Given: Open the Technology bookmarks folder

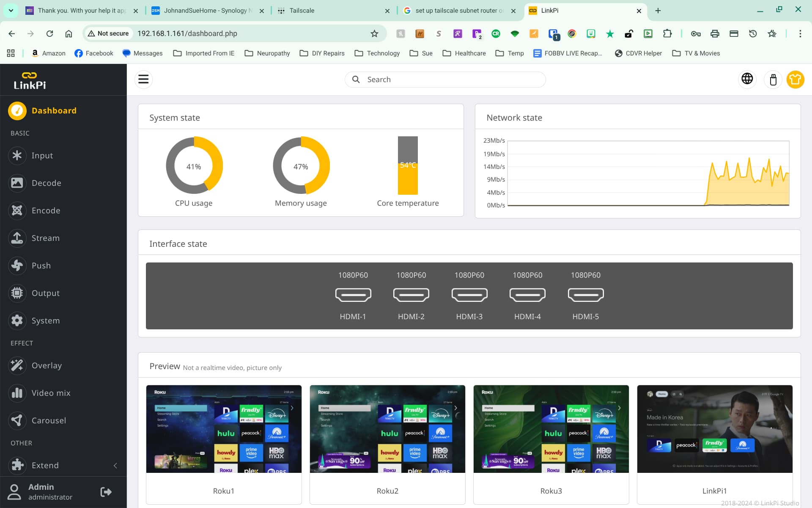Looking at the screenshot, I should (377, 53).
